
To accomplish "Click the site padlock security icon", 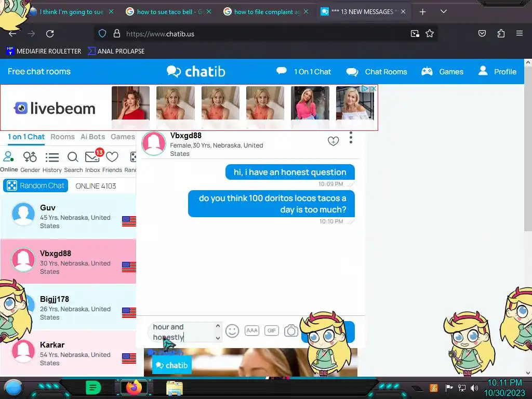I will click(117, 34).
